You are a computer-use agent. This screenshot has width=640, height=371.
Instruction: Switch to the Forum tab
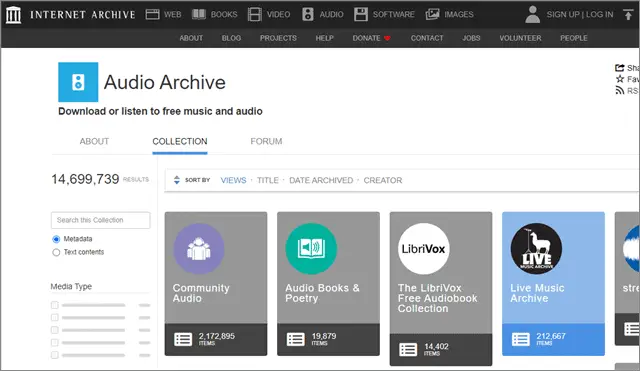pyautogui.click(x=266, y=141)
